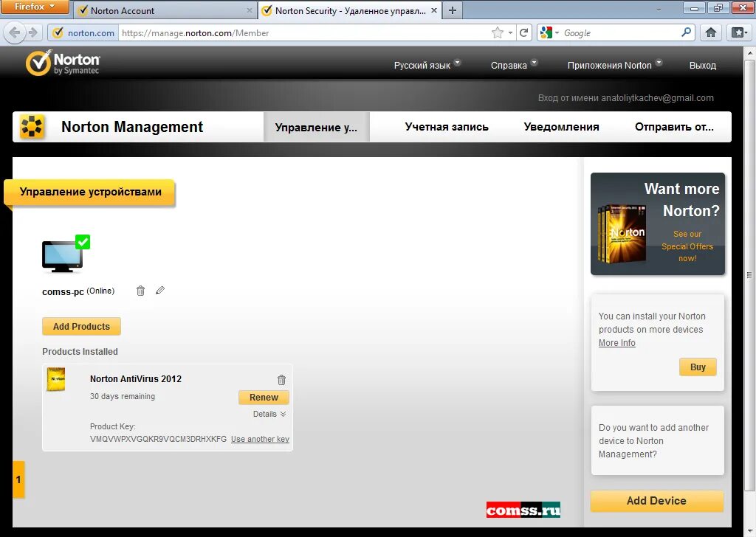Click the Renew button
The image size is (756, 537).
pos(264,398)
